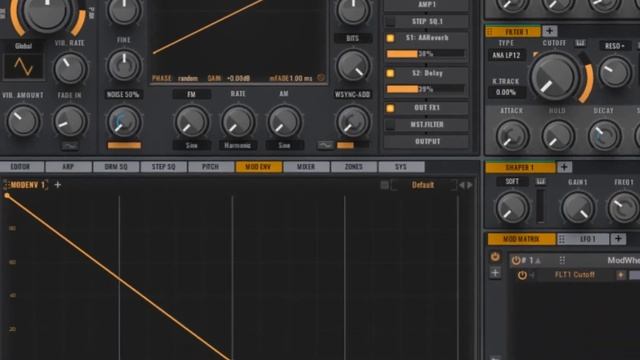Click the drag handle on the FILTER 1 tab

click(490, 31)
